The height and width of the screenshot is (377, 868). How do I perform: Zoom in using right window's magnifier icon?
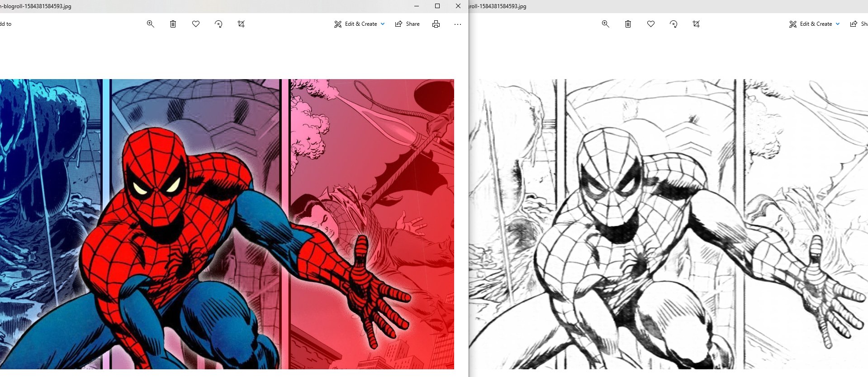click(606, 24)
